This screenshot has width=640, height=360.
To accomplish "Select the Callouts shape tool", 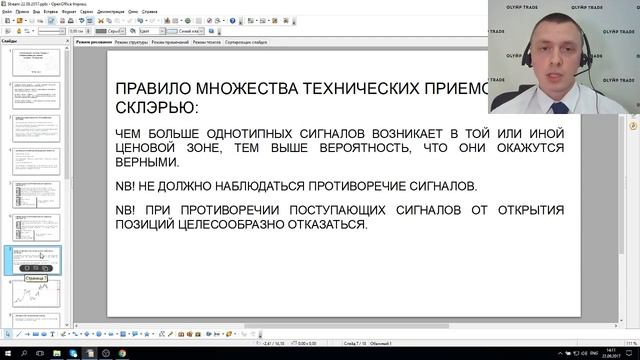I will [x=135, y=334].
